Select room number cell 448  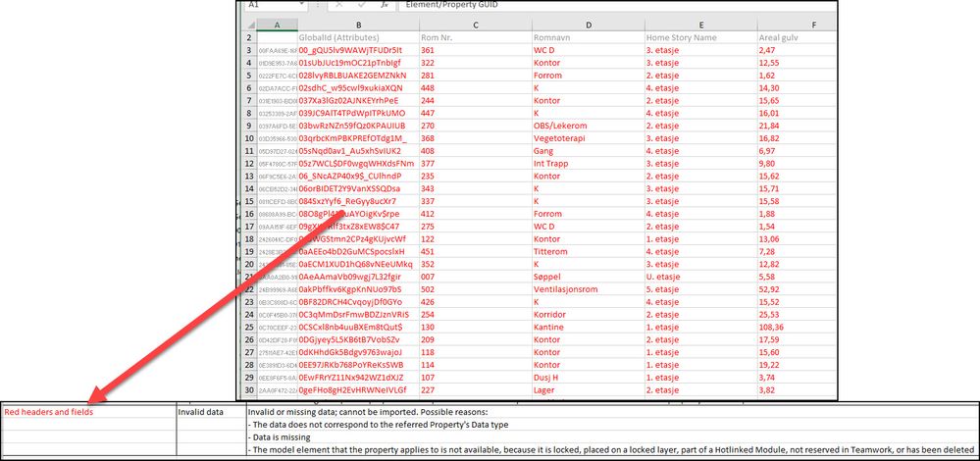(476, 87)
